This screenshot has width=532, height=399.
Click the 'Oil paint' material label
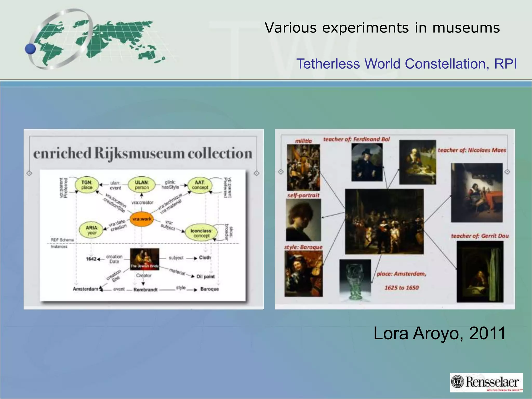click(x=205, y=276)
